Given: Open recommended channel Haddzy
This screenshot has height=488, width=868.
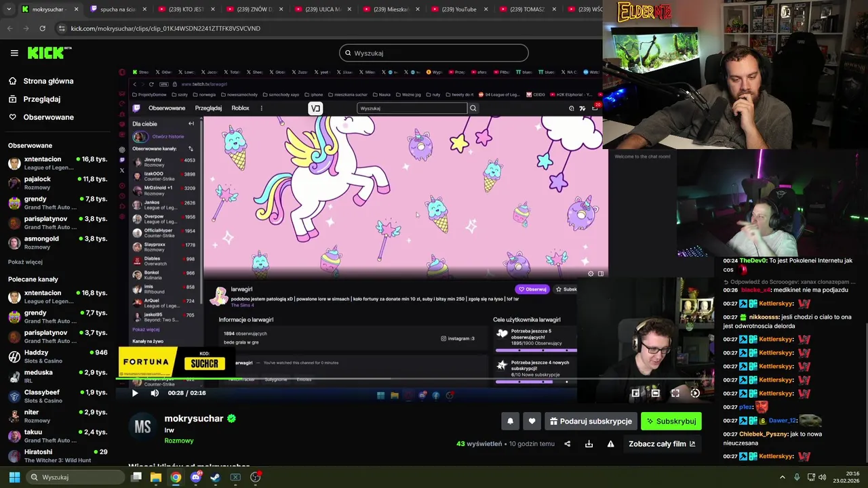Looking at the screenshot, I should (58, 357).
